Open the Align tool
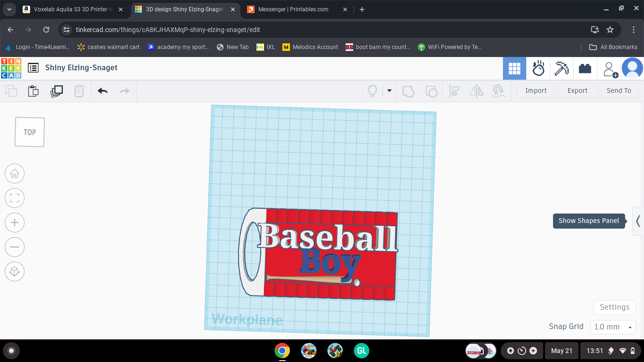The width and height of the screenshot is (644, 362). (x=454, y=90)
